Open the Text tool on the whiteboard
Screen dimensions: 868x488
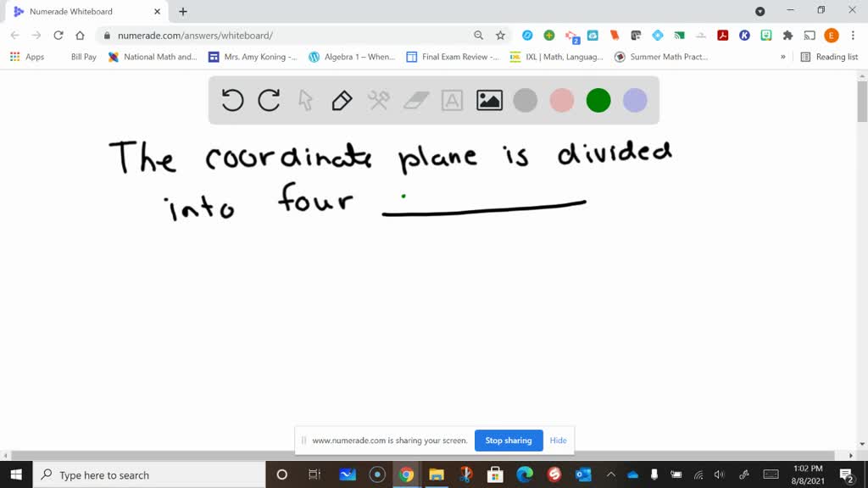[451, 100]
